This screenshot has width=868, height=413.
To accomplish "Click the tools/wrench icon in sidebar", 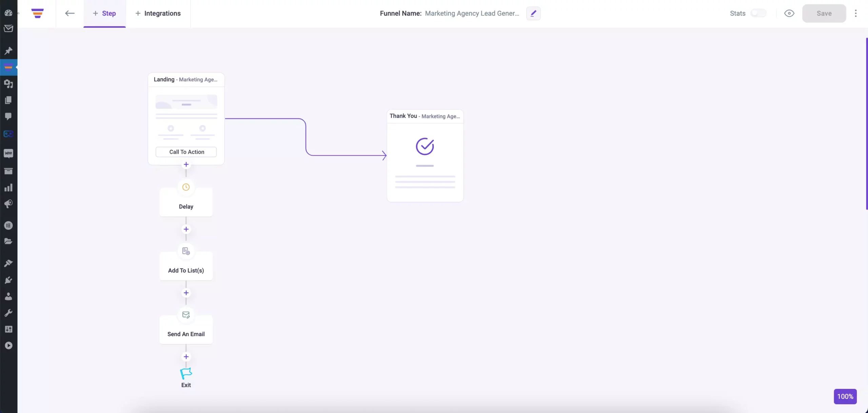I will click(8, 313).
